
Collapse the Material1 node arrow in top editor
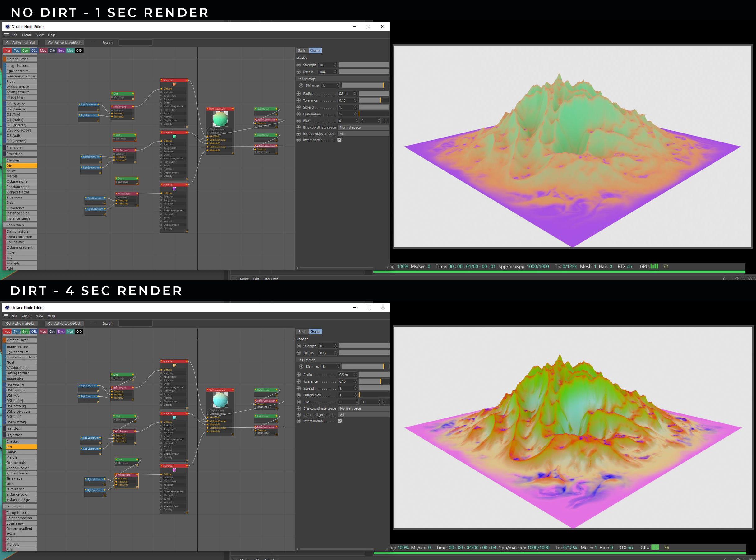tap(162, 80)
